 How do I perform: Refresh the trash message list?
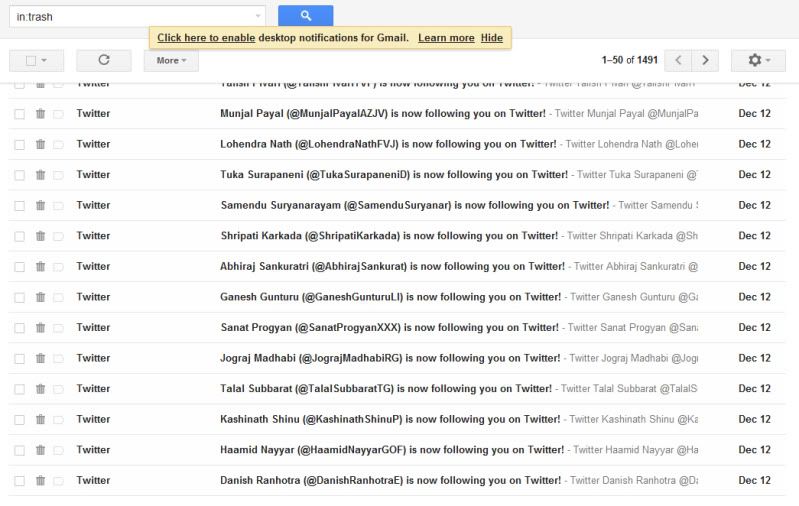point(103,60)
